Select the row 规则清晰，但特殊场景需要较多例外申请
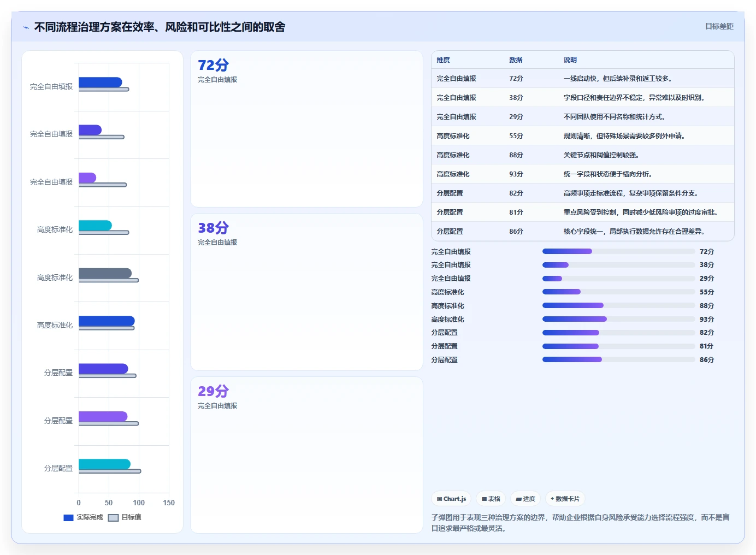The width and height of the screenshot is (756, 555). coord(582,136)
